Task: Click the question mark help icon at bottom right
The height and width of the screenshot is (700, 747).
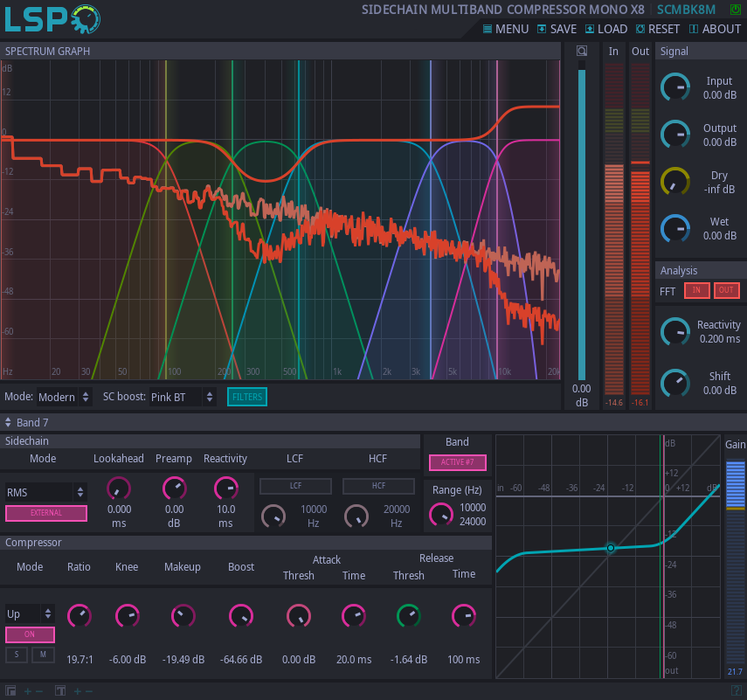Action: 736,690
